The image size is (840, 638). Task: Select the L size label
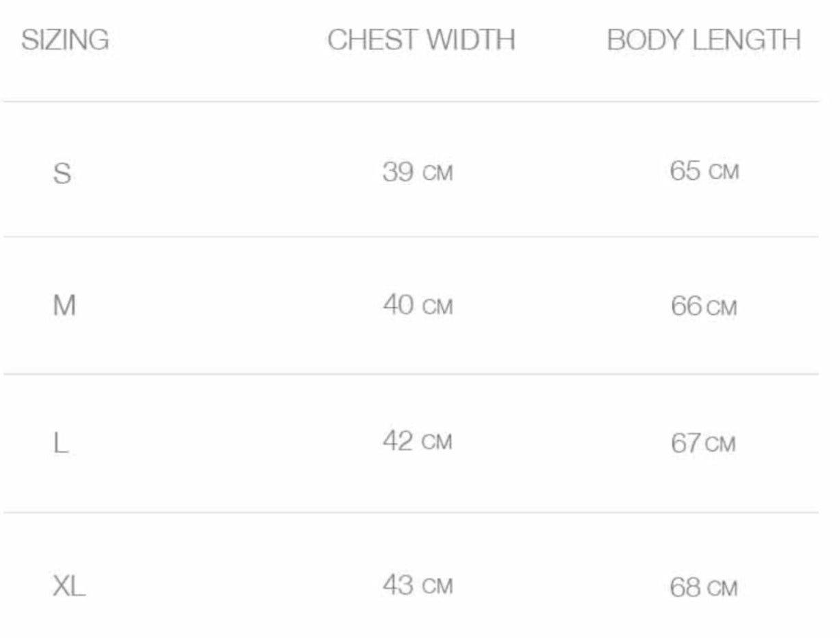click(60, 444)
